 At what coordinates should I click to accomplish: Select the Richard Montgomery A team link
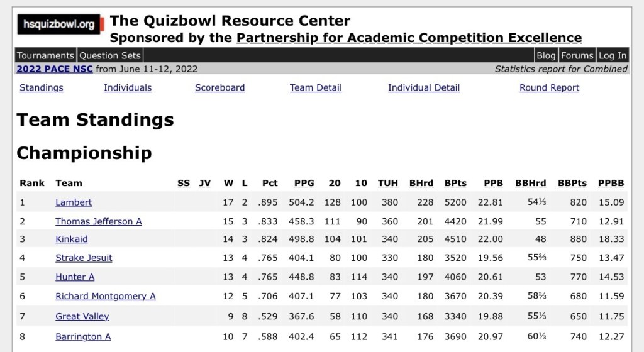106,296
